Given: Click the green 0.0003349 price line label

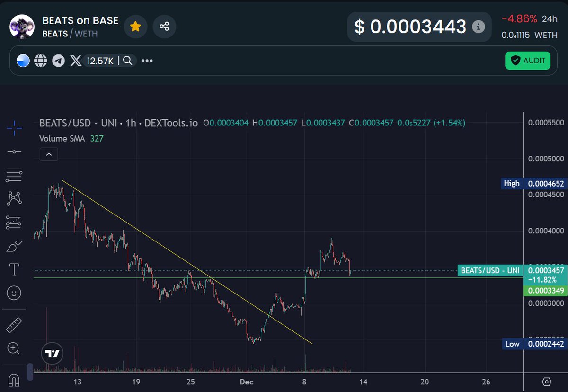Looking at the screenshot, I should 545,290.
